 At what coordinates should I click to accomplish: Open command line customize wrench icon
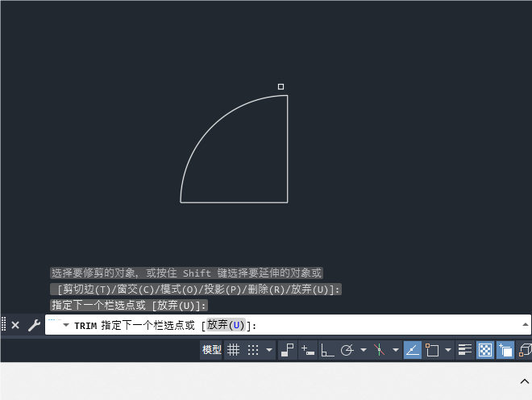coord(35,325)
